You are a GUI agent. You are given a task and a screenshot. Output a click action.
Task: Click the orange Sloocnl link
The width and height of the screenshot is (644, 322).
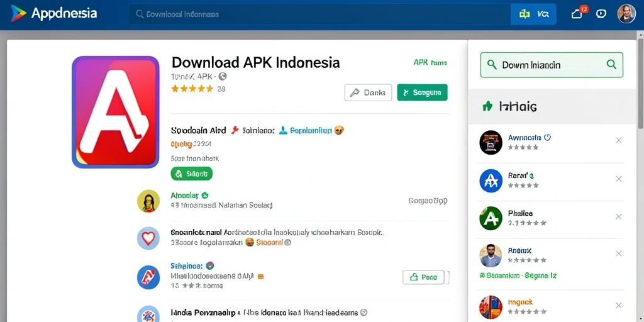269,242
